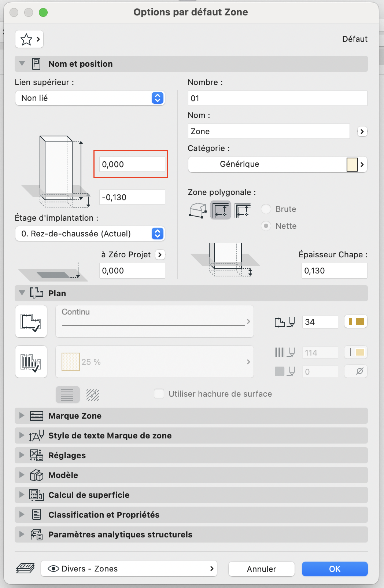Click the contour pen color swatch
The image size is (384, 588).
pyautogui.click(x=356, y=321)
